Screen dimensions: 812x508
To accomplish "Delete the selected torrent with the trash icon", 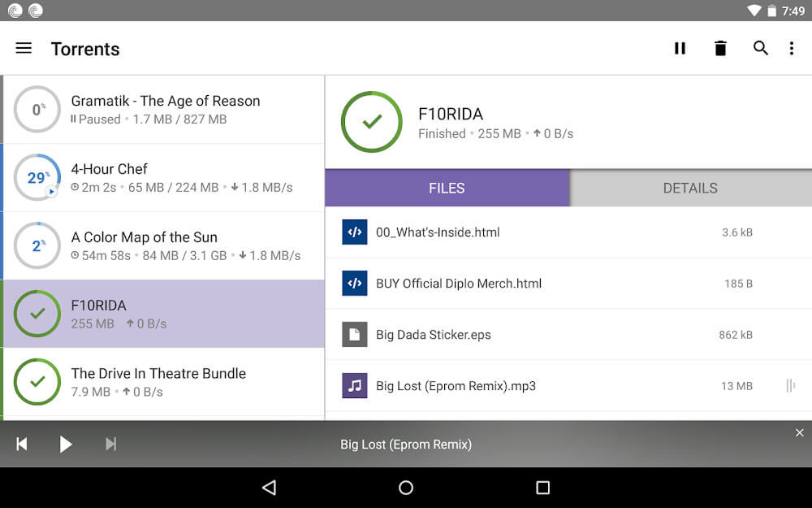I will point(720,48).
